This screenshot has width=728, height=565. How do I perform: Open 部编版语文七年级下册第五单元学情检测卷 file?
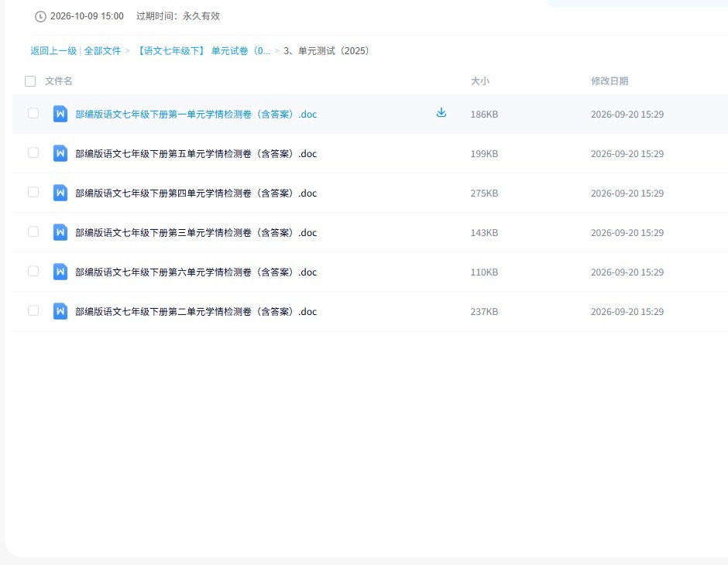click(x=196, y=153)
